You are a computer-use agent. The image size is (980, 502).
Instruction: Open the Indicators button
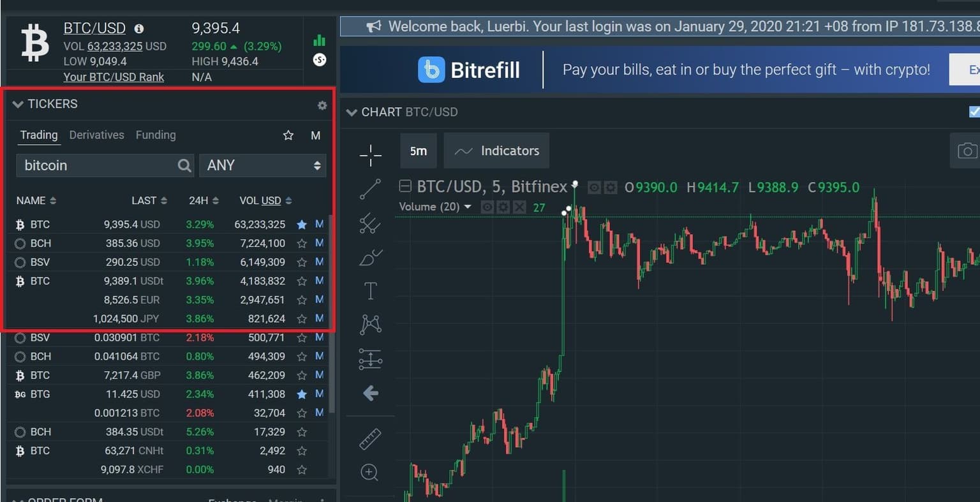[x=496, y=151]
